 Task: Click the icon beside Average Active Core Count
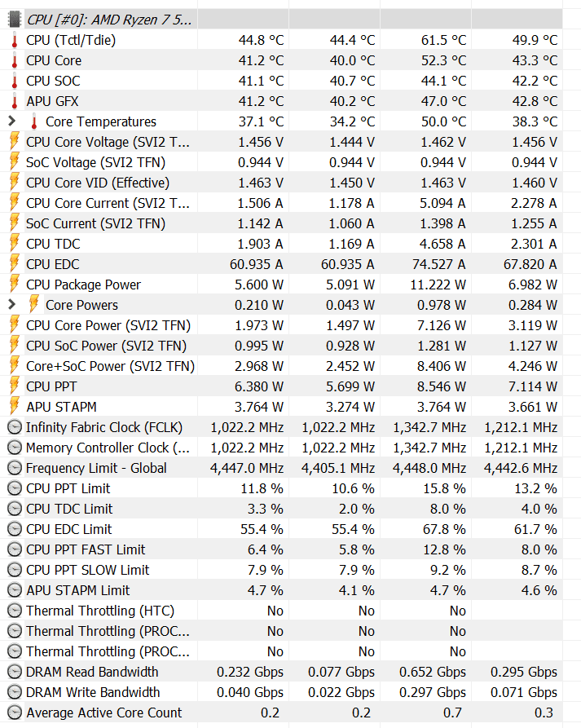coord(14,713)
